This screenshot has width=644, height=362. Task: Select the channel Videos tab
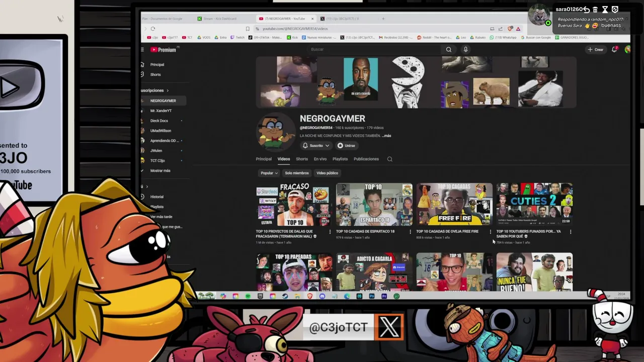pos(284,159)
